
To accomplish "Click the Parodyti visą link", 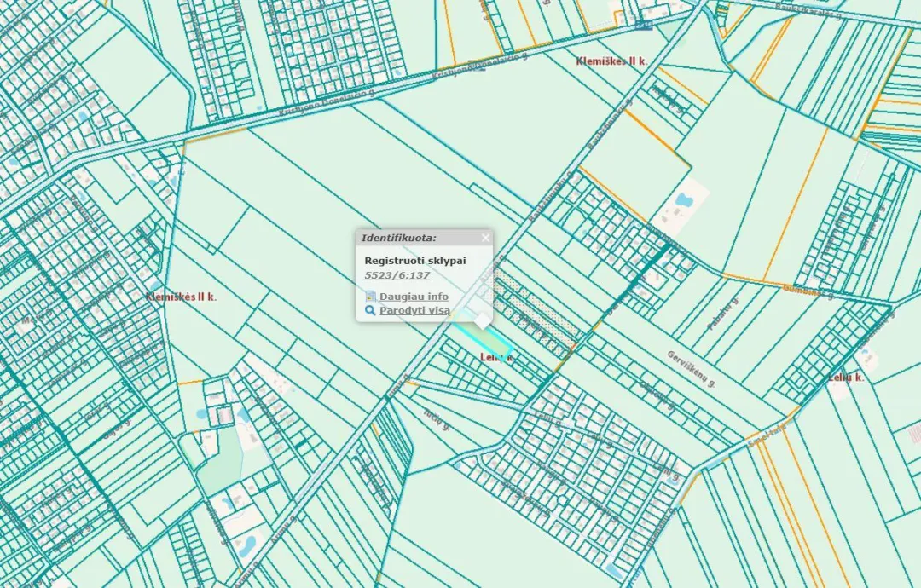I will coord(414,310).
